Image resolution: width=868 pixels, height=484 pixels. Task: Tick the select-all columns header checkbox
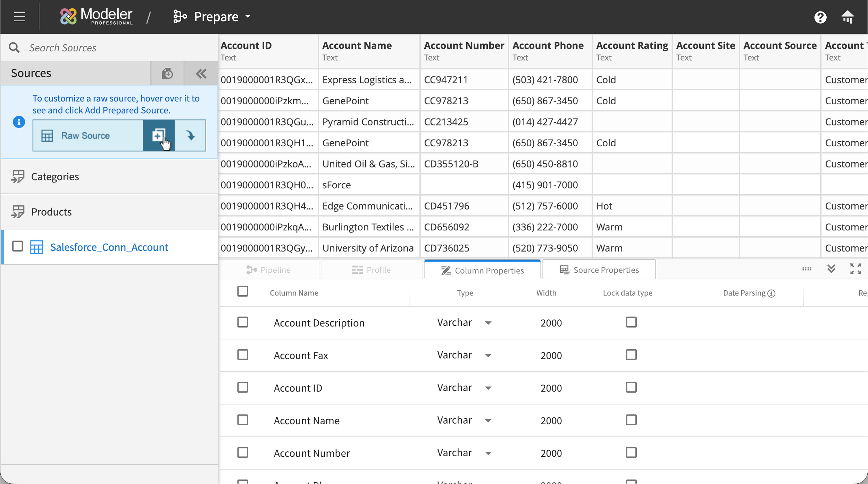(243, 291)
